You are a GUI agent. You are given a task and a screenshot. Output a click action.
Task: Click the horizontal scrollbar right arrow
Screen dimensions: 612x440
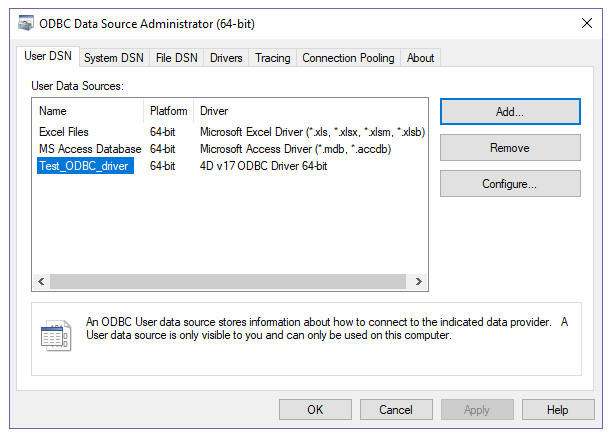pos(420,283)
